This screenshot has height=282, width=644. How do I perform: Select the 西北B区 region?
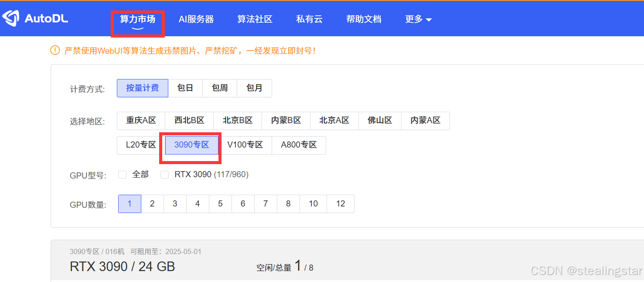(189, 121)
